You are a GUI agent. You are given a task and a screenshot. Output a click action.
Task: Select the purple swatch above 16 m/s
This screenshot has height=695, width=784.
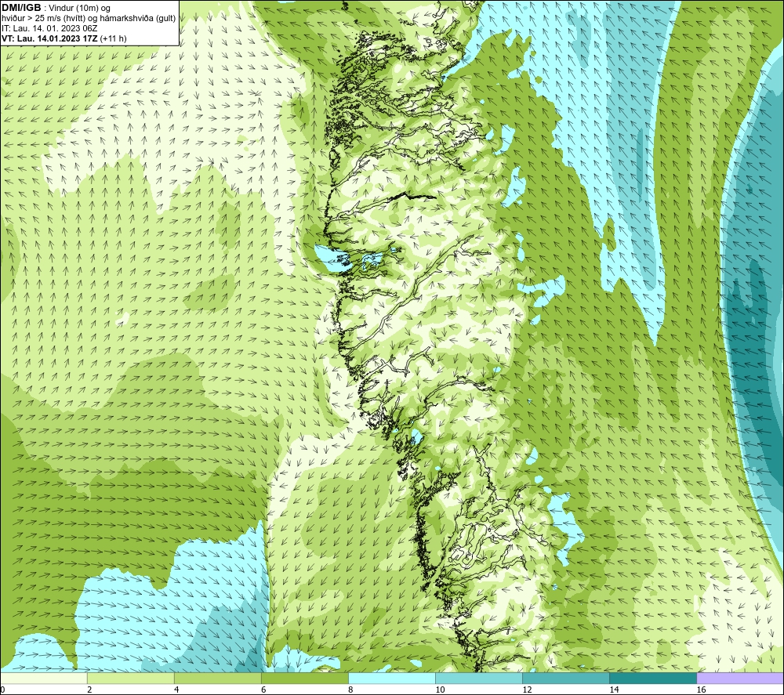(741, 678)
